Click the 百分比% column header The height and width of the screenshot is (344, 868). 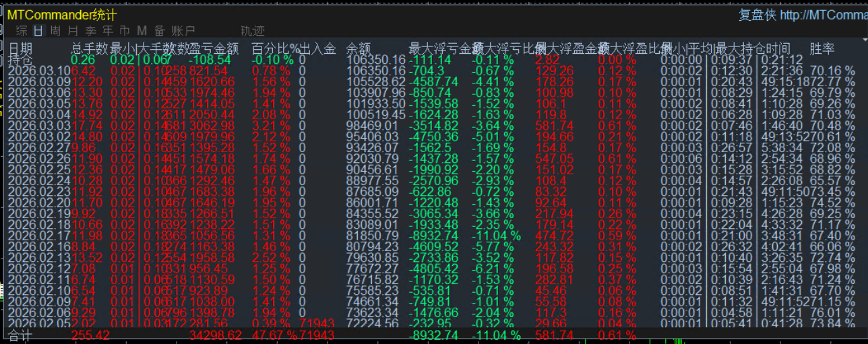[x=275, y=48]
